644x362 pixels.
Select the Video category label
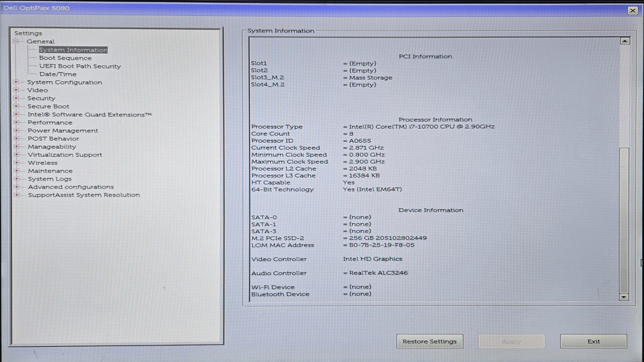(37, 90)
